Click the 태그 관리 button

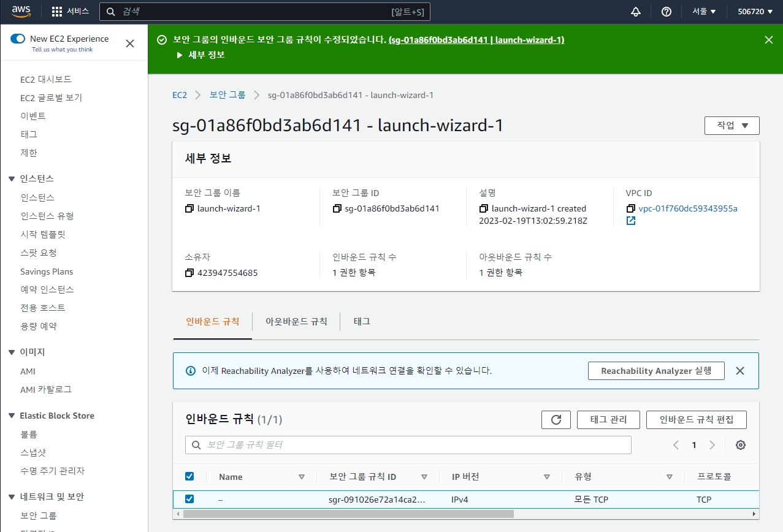pyautogui.click(x=608, y=420)
